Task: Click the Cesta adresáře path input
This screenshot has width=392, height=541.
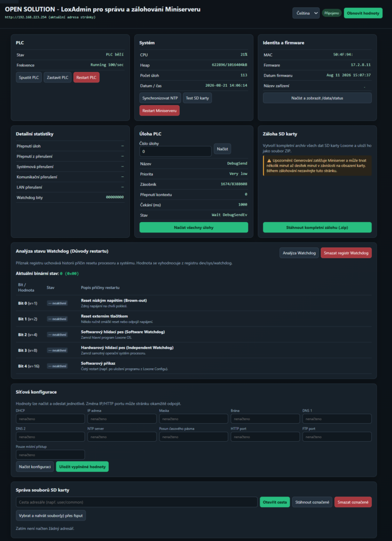Action: point(137,502)
